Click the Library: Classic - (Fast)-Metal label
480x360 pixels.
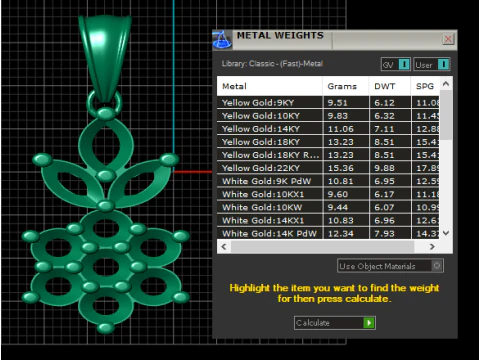(x=272, y=64)
